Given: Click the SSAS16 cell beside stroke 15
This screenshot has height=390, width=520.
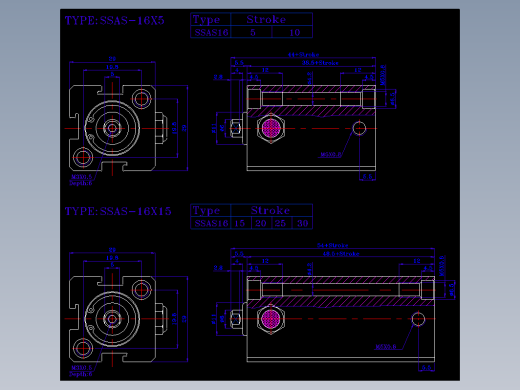Looking at the screenshot, I should click(x=211, y=223).
